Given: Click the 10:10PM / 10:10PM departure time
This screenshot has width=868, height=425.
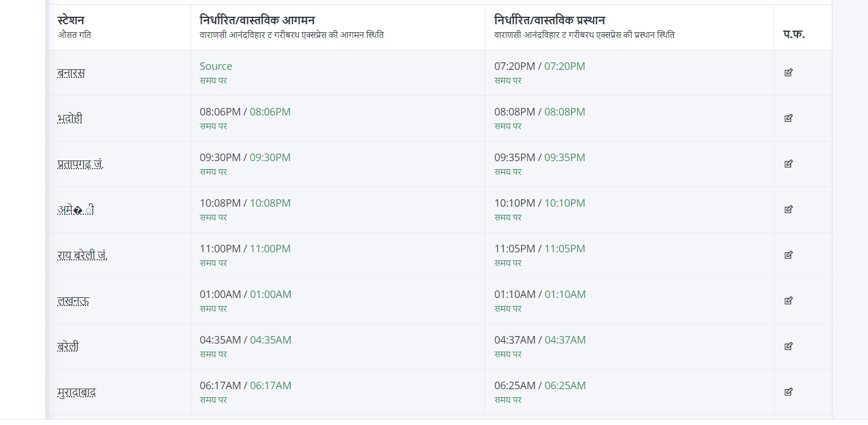Looking at the screenshot, I should click(540, 203).
